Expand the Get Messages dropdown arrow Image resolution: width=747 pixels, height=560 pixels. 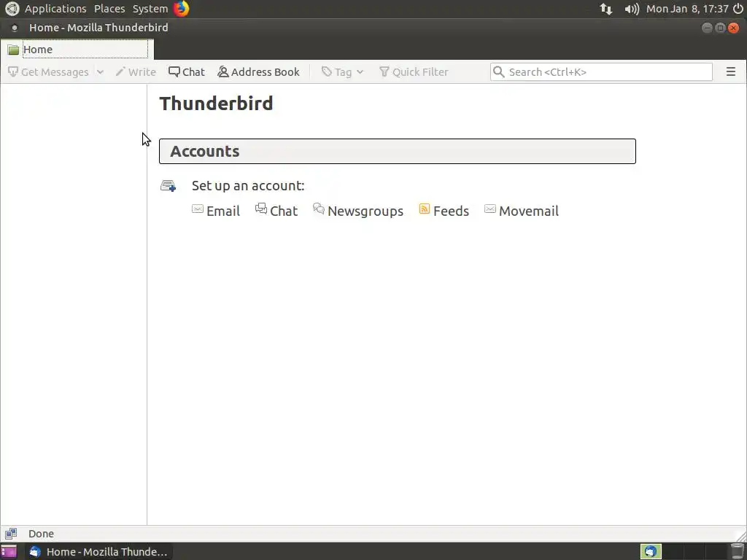click(100, 72)
